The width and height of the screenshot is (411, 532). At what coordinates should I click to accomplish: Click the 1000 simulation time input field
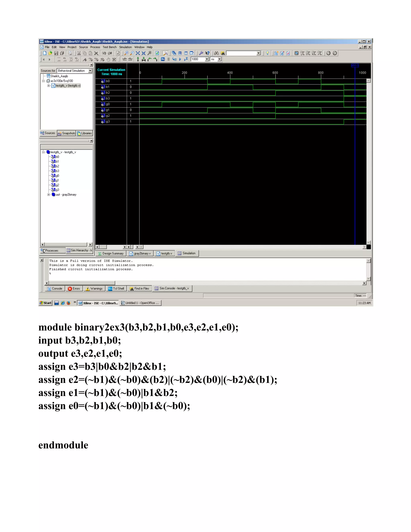(x=197, y=59)
